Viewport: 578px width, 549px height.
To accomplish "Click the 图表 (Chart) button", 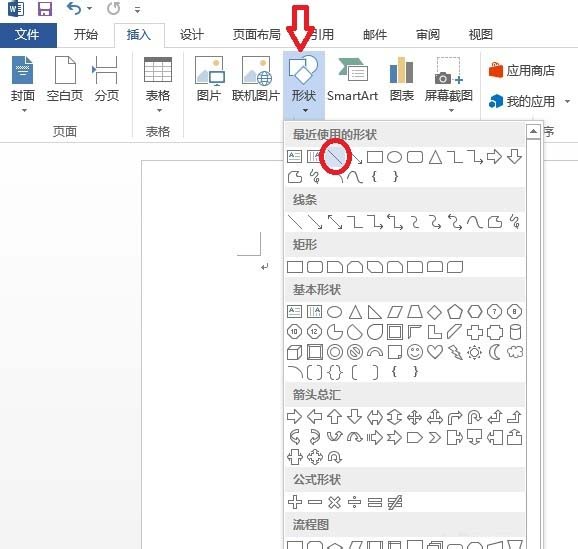I will pyautogui.click(x=402, y=79).
